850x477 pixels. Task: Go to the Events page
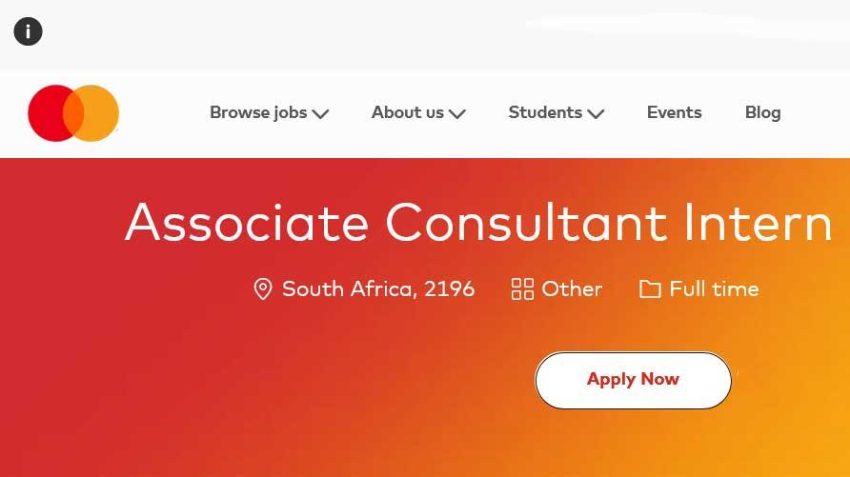click(x=674, y=112)
